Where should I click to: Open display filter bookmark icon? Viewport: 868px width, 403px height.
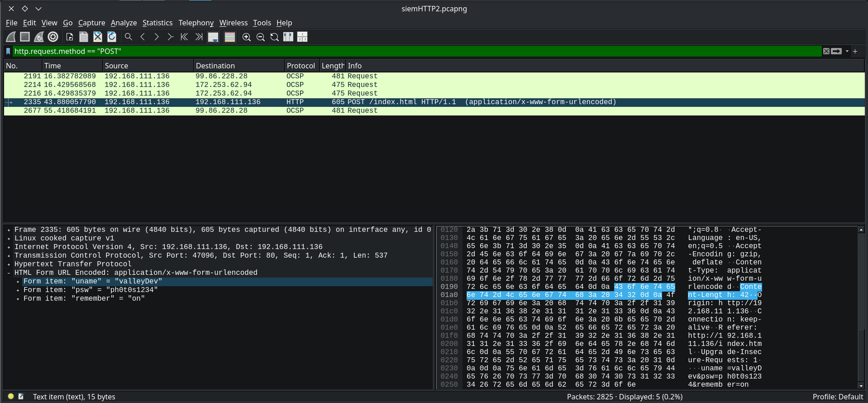[x=8, y=51]
